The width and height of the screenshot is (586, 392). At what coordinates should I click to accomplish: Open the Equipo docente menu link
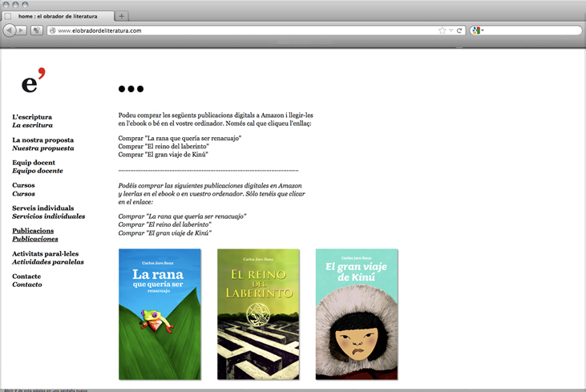pyautogui.click(x=38, y=171)
